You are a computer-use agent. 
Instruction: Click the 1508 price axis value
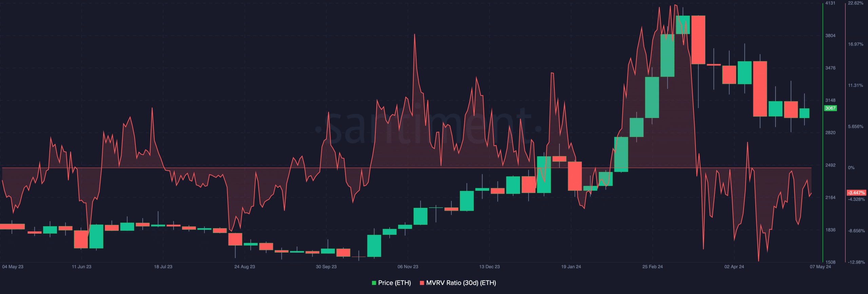830,262
